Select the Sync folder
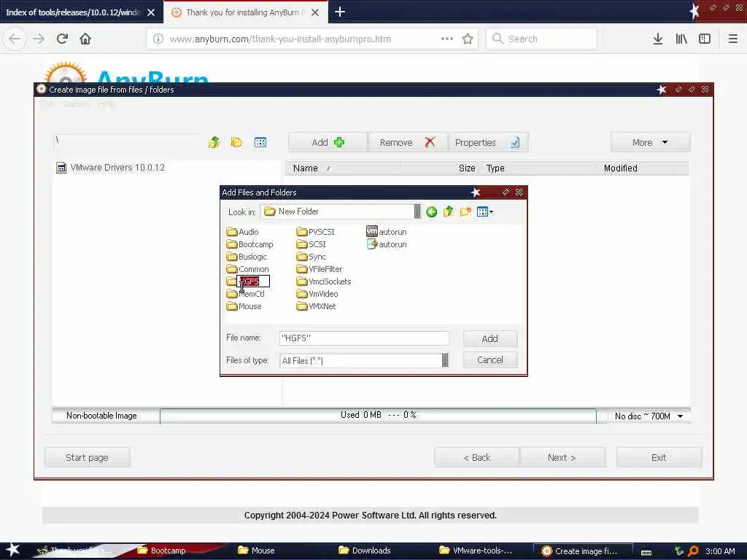Viewport: 747px width, 560px height. (311, 257)
